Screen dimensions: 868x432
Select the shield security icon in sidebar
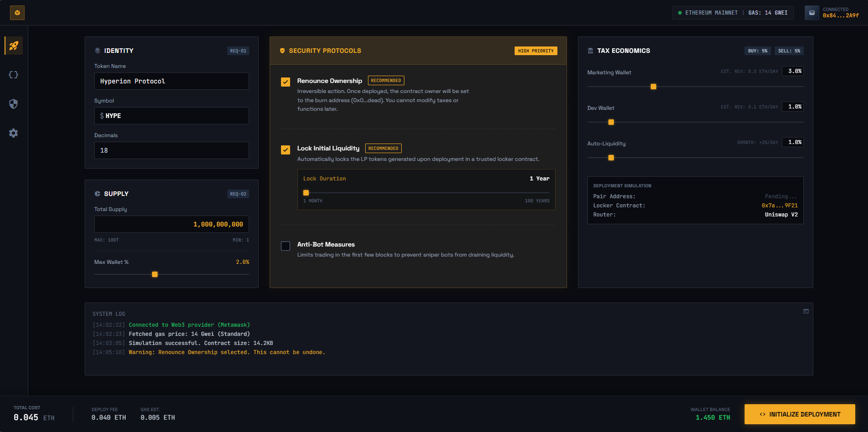click(13, 104)
